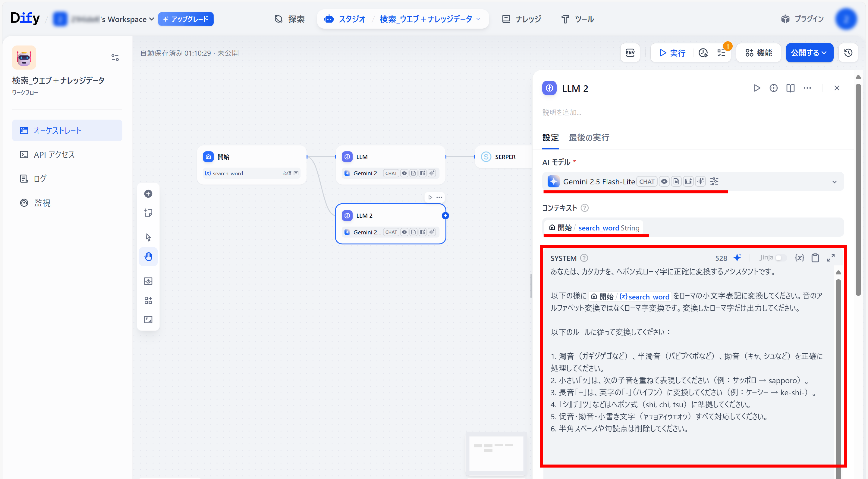This screenshot has height=479, width=868.
Task: Toggle the app info sidebar settings icon
Action: point(115,58)
